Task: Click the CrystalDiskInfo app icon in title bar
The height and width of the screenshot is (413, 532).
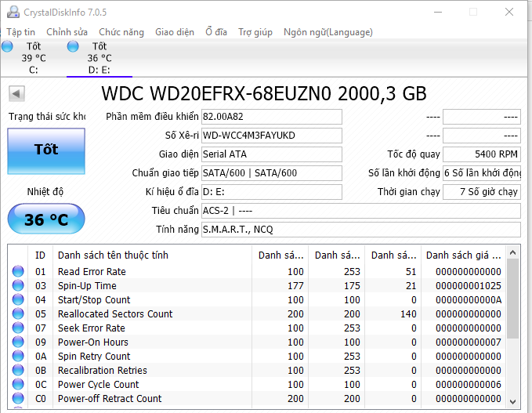Action: [13, 12]
